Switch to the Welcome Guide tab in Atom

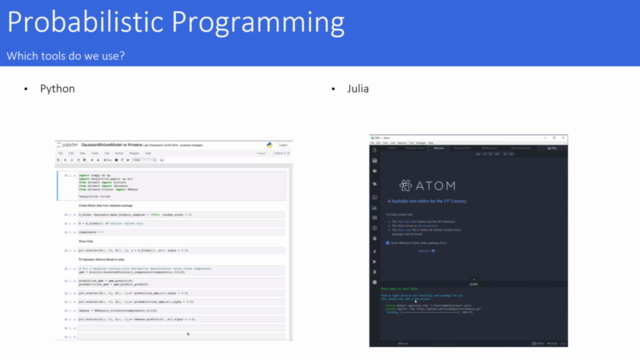pyautogui.click(x=462, y=148)
